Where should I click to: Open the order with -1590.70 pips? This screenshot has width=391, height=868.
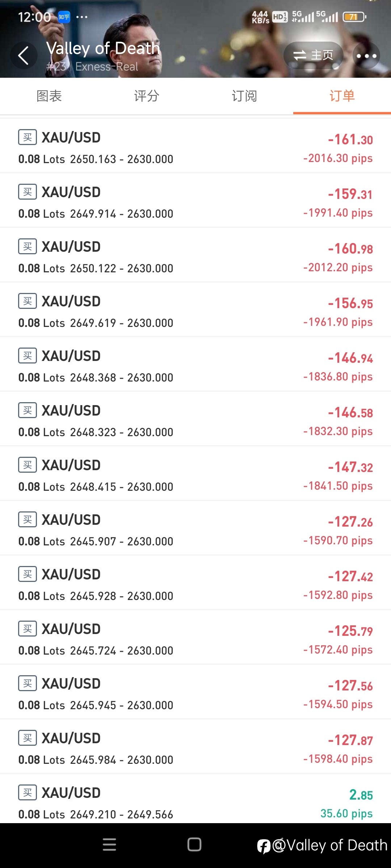point(195,528)
